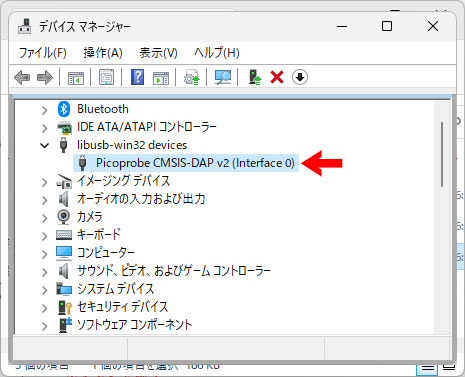Click the red X Uninstall device icon
465x377 pixels.
tap(277, 77)
